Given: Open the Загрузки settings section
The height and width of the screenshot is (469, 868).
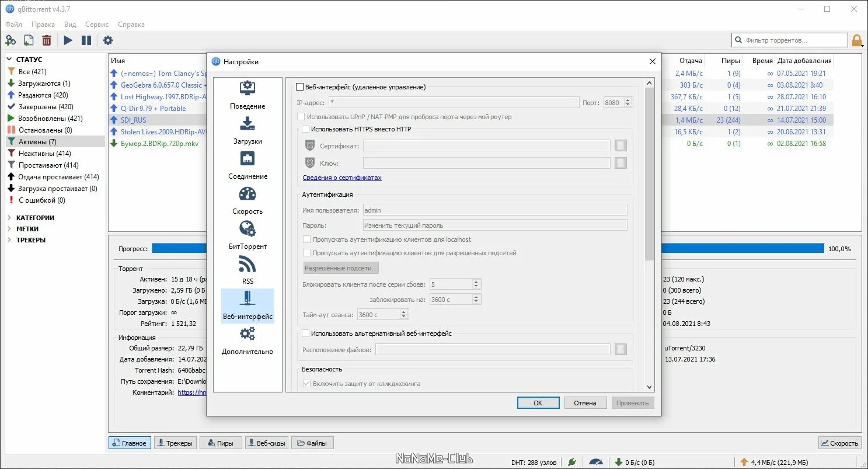Looking at the screenshot, I should tap(247, 130).
